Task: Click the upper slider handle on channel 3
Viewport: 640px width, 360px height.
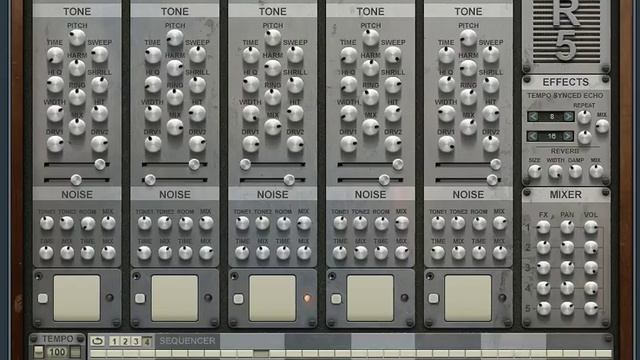Action: point(245,164)
